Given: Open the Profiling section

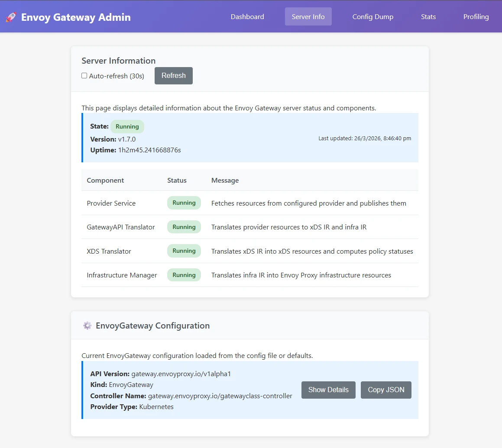Looking at the screenshot, I should (476, 16).
